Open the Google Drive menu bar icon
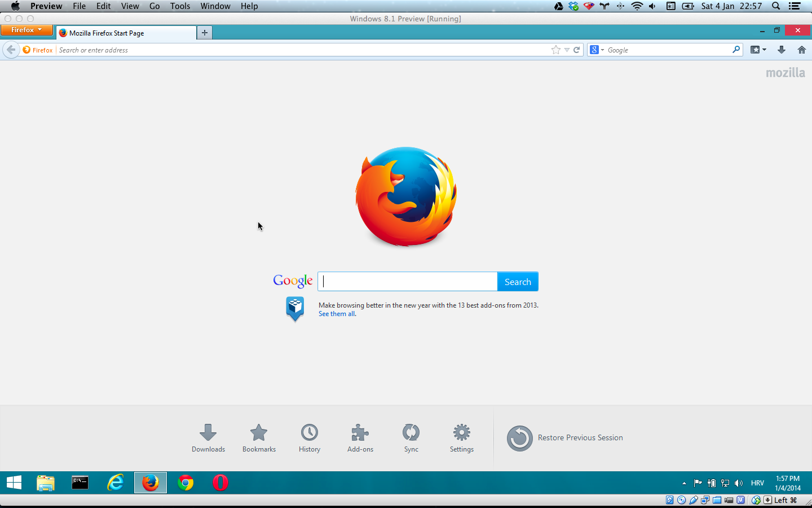 [x=558, y=6]
